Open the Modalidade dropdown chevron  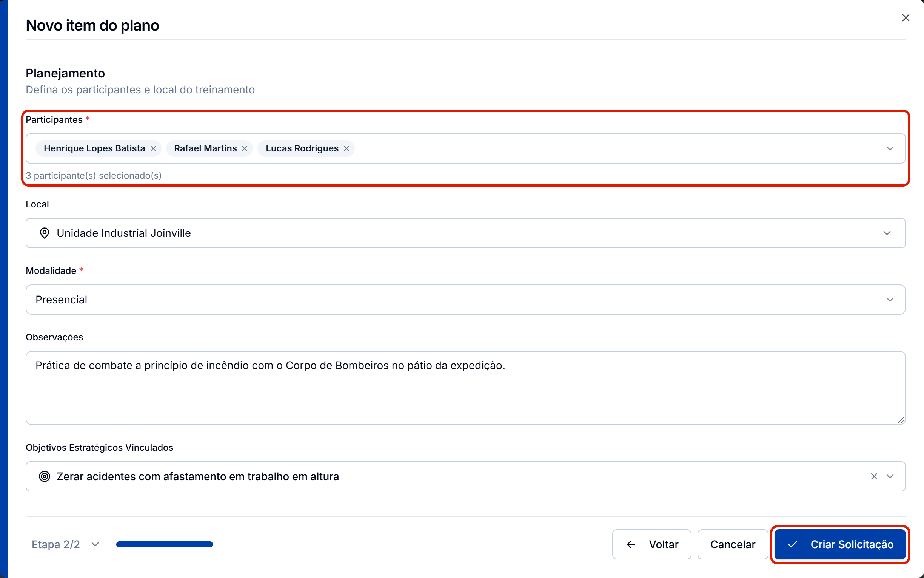pyautogui.click(x=890, y=300)
